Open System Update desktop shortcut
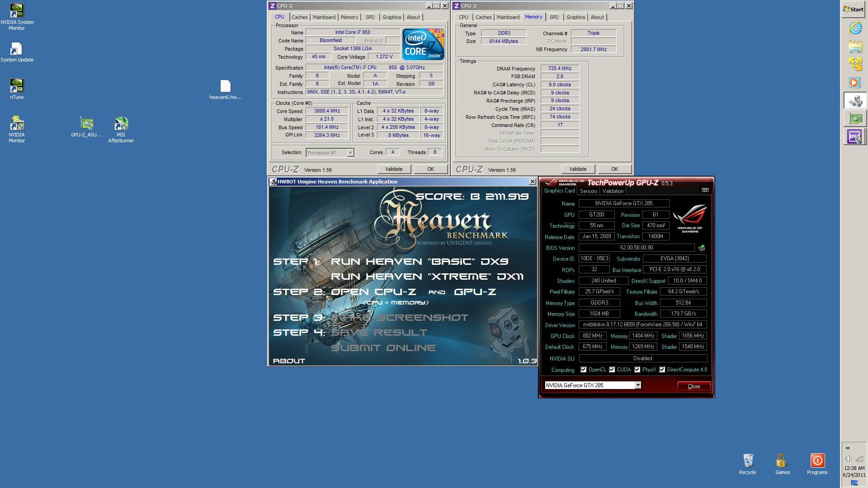 (x=17, y=52)
